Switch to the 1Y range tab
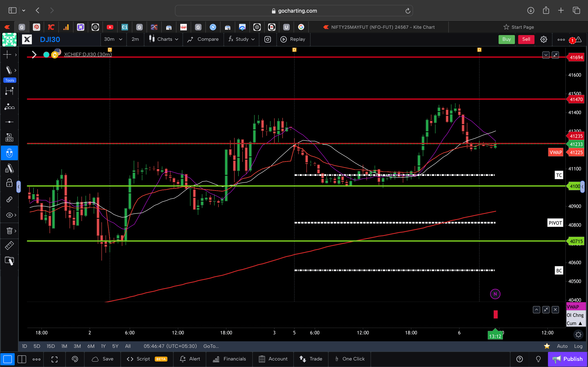This screenshot has width=588, height=367. click(103, 346)
